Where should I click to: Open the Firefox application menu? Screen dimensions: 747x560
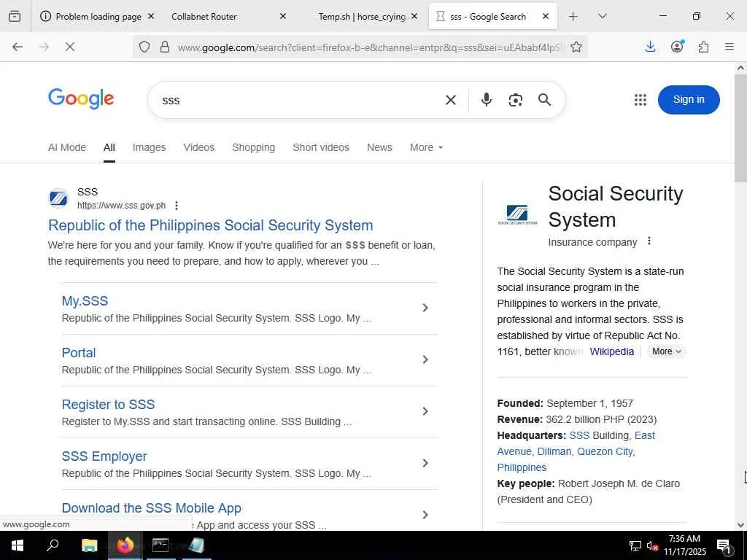tap(729, 47)
